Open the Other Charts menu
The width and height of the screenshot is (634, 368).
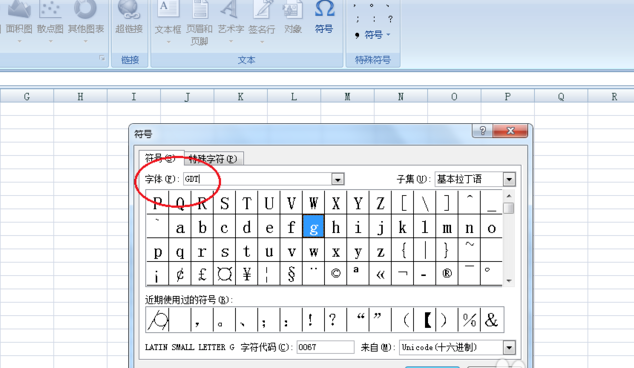tap(86, 22)
